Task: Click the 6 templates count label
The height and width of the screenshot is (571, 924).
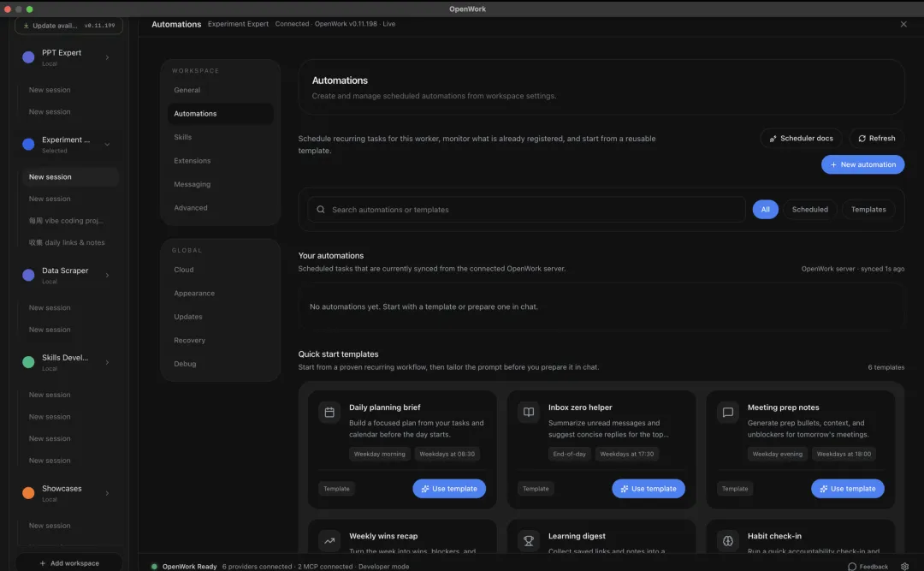Action: click(885, 367)
